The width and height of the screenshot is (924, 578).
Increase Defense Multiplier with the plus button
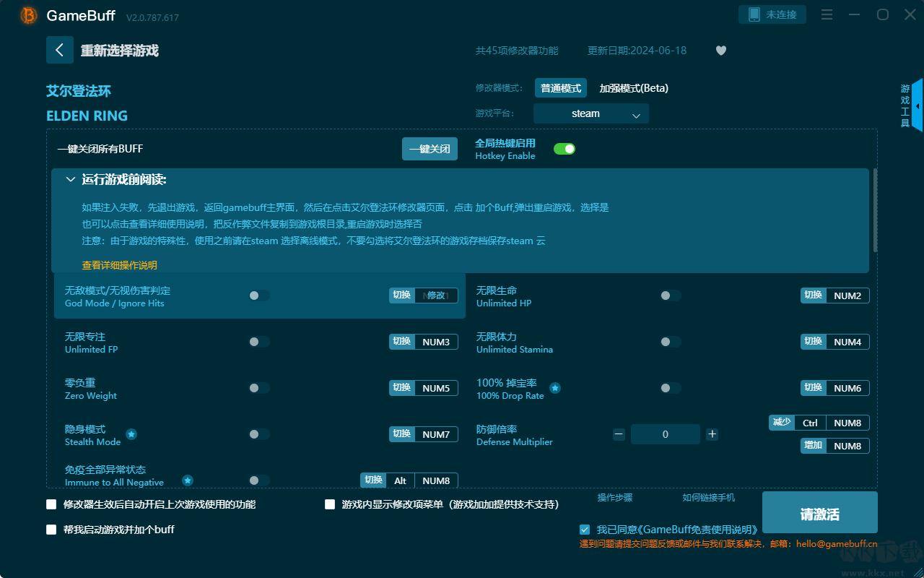coord(712,434)
